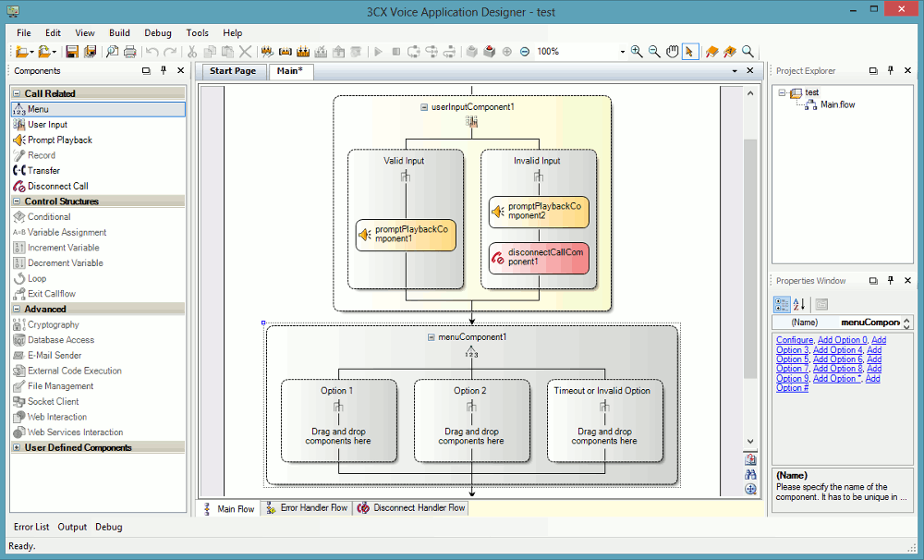The width and height of the screenshot is (924, 560).
Task: Open the Output bottom panel
Action: [x=72, y=527]
